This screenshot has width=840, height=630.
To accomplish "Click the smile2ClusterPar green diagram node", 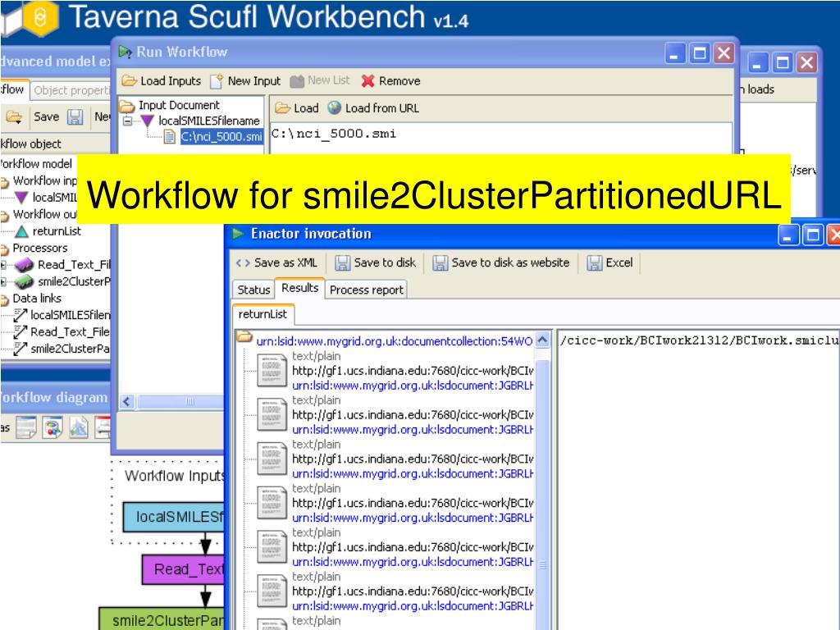I will click(x=162, y=619).
